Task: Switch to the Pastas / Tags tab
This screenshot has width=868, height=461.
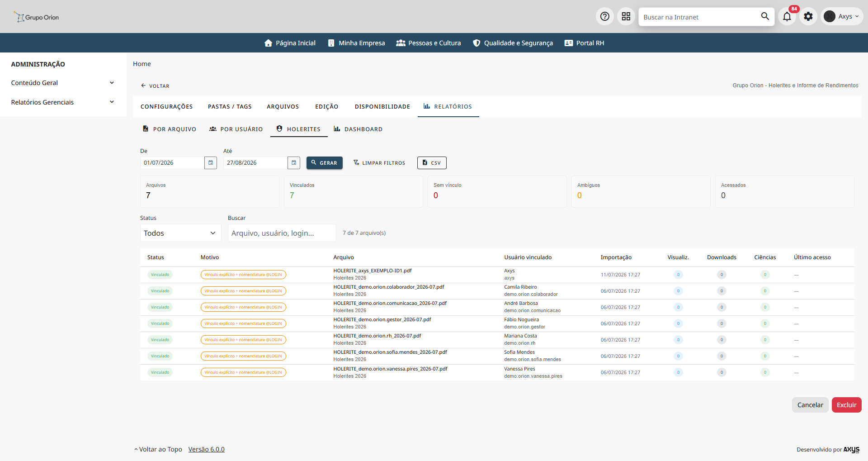Action: [x=230, y=106]
